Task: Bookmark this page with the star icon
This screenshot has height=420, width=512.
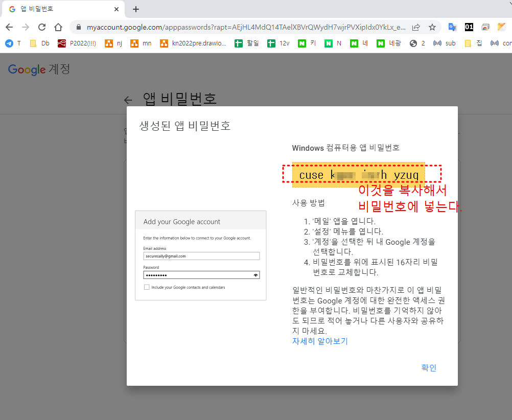Action: click(432, 27)
